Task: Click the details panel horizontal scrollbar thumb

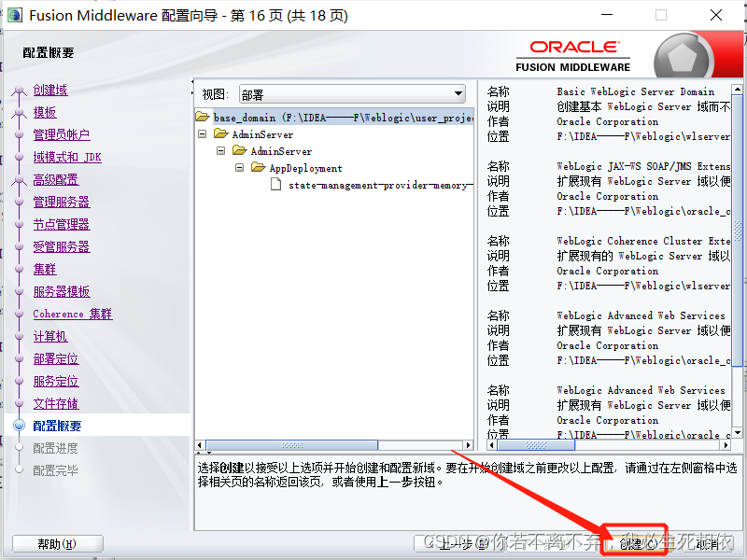Action: 536,445
